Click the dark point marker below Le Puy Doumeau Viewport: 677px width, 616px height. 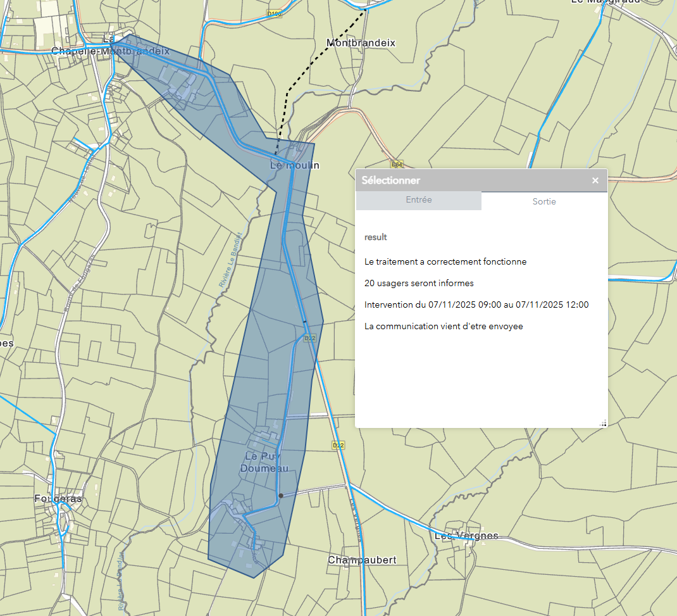281,496
